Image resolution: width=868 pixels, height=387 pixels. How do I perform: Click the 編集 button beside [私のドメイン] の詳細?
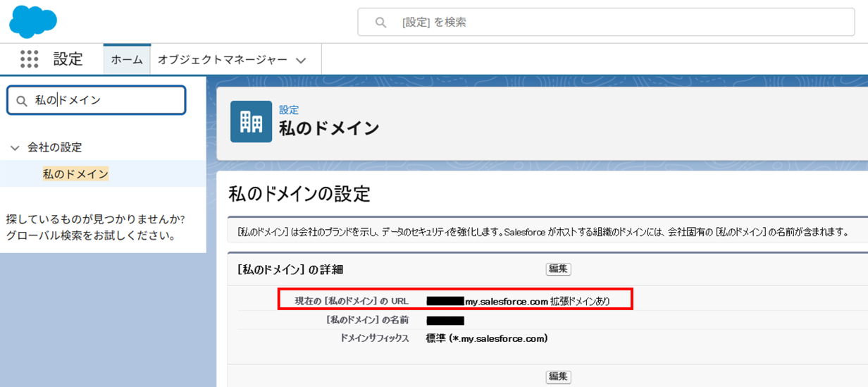coord(558,269)
